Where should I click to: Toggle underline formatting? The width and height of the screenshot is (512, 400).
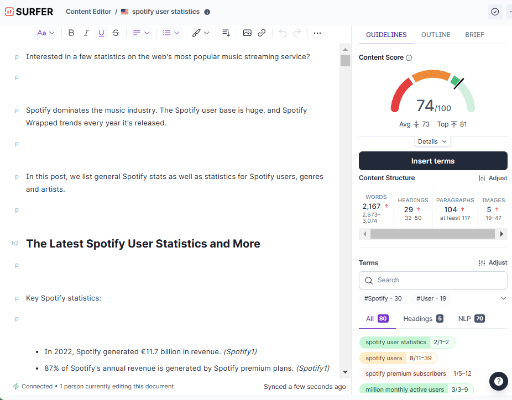point(101,33)
